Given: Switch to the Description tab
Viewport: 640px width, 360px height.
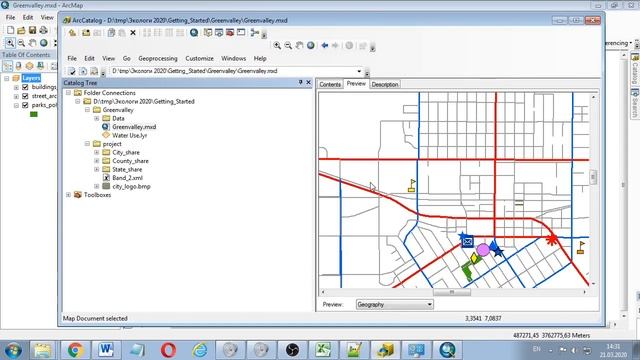Looking at the screenshot, I should coord(384,84).
